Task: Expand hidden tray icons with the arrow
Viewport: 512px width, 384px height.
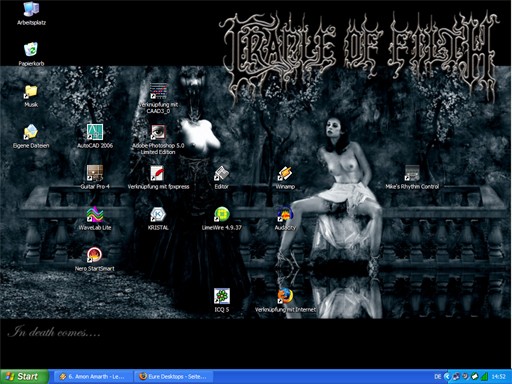Action: [x=447, y=377]
